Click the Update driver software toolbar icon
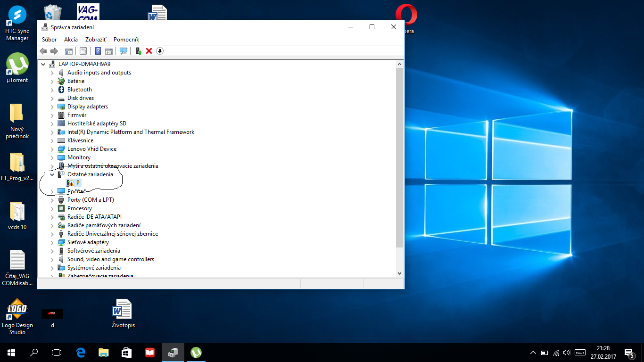 (139, 51)
